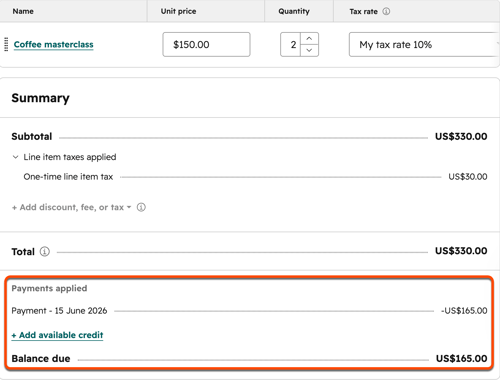Image resolution: width=500 pixels, height=380 pixels.
Task: Click the Summary heading
Action: coord(40,98)
